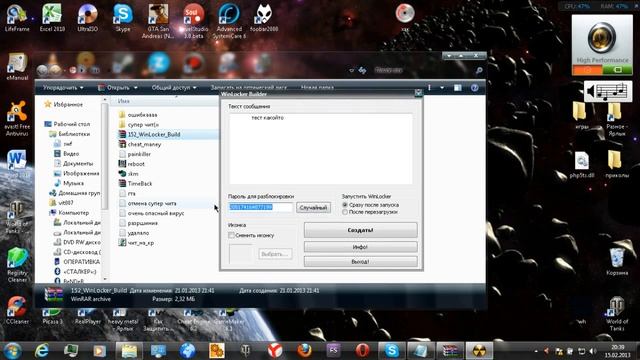Viewport: 640px width, 360px height.
Task: Select 'Видео' library in the tree
Action: (x=71, y=153)
